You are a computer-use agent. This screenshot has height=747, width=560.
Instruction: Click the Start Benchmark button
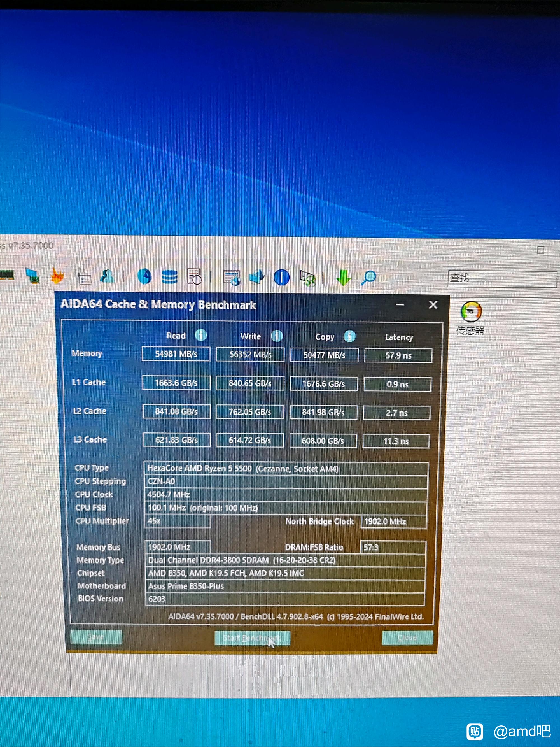tap(252, 638)
